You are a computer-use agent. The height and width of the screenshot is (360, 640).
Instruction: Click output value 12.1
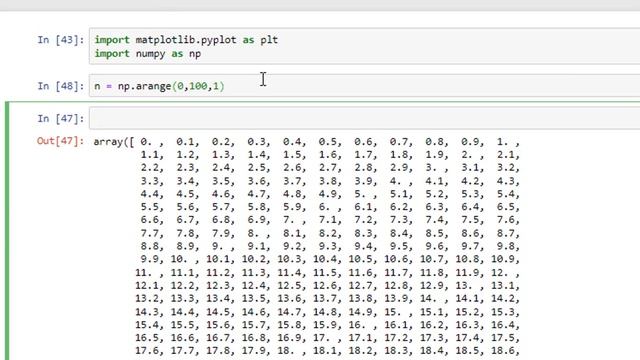(x=147, y=285)
